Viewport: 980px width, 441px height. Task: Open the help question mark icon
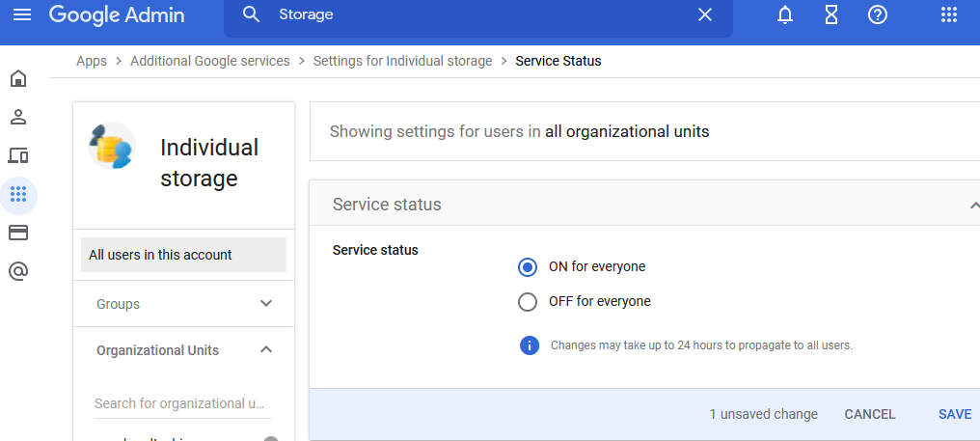878,14
